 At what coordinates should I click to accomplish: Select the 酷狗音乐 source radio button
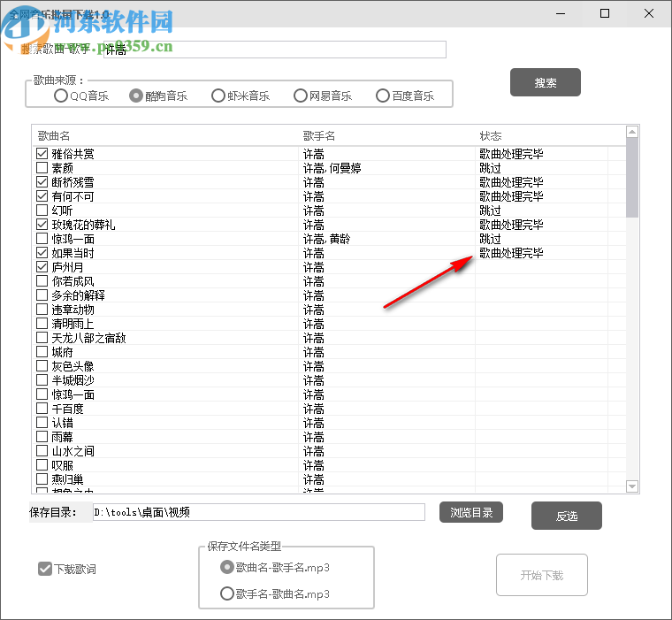[136, 96]
